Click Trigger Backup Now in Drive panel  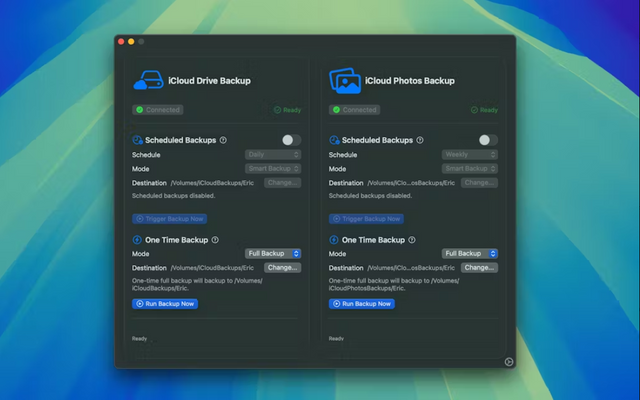[x=169, y=219]
